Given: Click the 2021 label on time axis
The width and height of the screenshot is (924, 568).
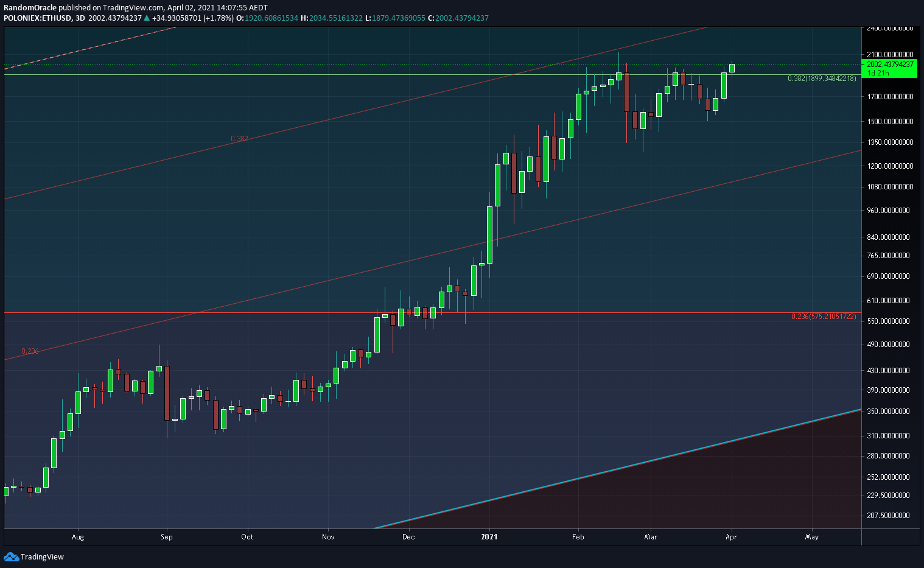Looking at the screenshot, I should tap(489, 537).
